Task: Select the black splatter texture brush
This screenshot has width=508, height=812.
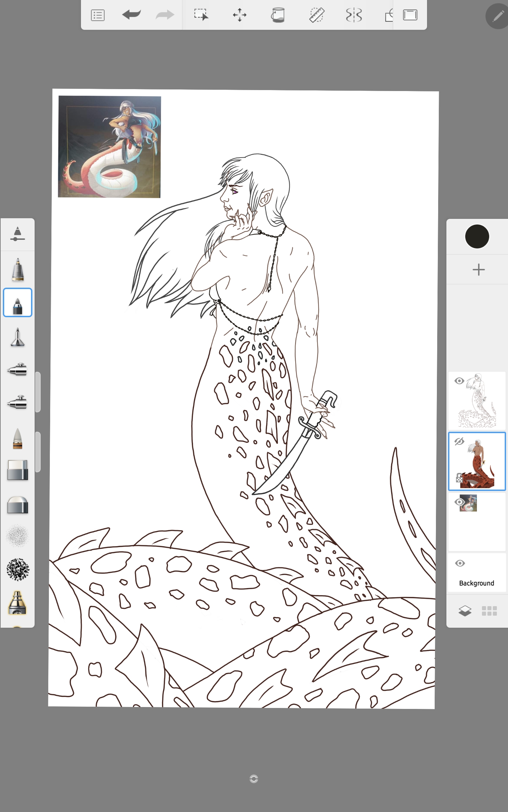Action: 17,569
